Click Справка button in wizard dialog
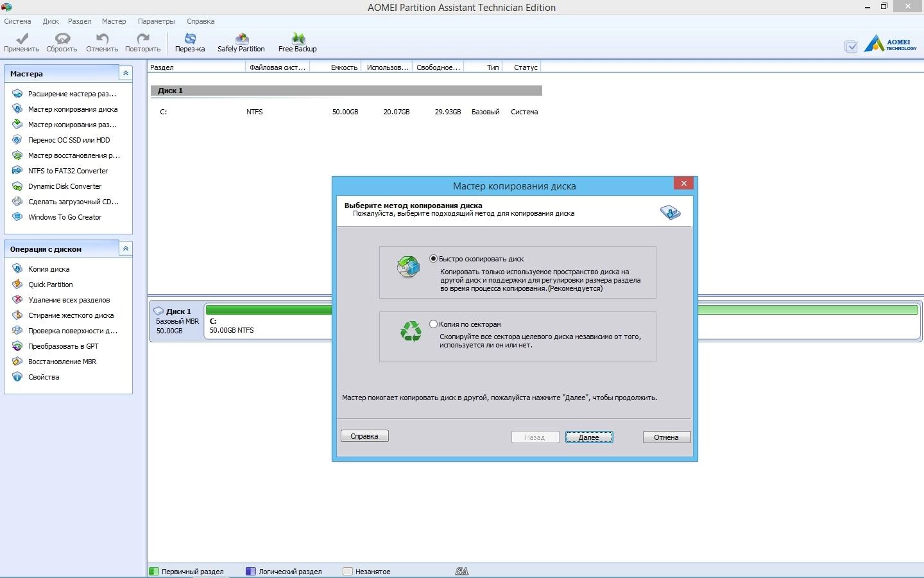The height and width of the screenshot is (578, 924). pyautogui.click(x=364, y=436)
